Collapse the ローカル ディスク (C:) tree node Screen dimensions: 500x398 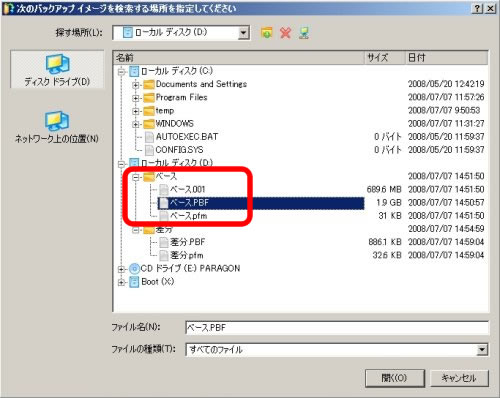pos(121,71)
